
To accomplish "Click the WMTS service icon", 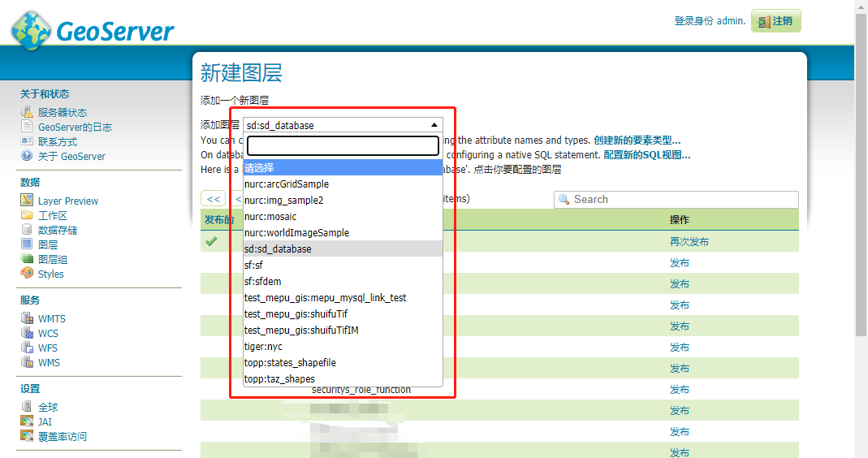I will click(27, 318).
